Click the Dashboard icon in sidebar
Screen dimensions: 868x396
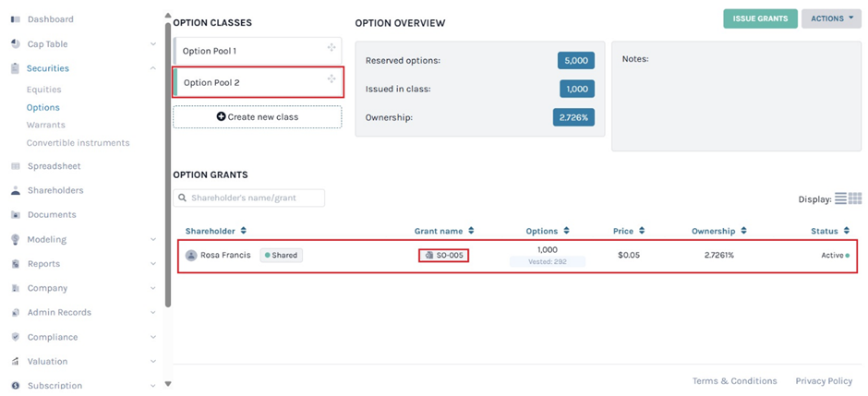[x=16, y=19]
